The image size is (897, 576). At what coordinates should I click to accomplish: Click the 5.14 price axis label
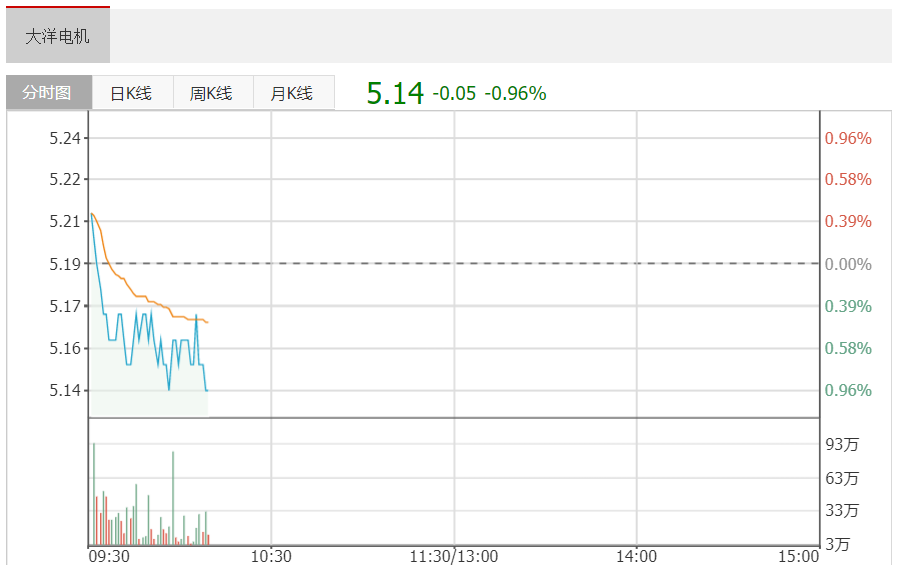tap(65, 390)
